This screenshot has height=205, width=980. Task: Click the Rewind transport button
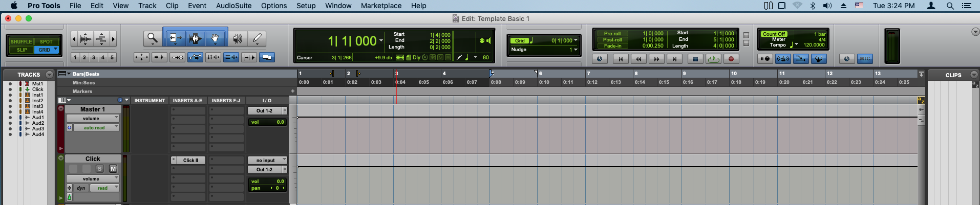pos(638,59)
